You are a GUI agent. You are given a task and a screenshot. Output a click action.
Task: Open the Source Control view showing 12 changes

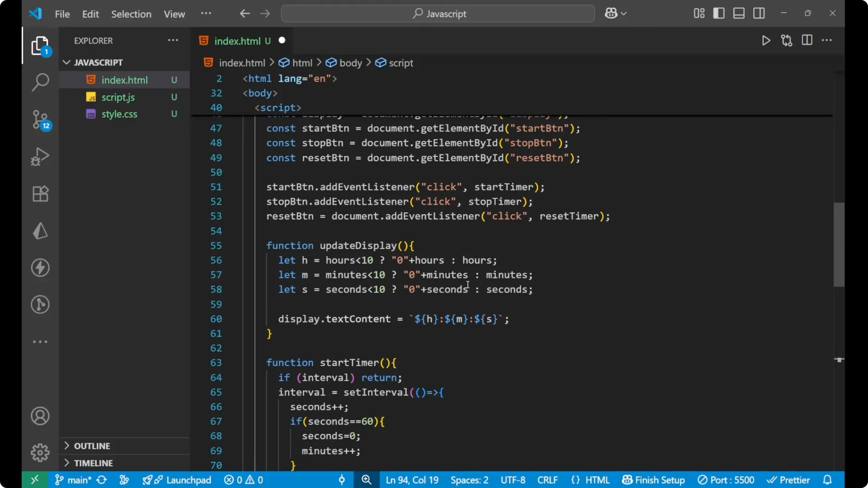pos(40,120)
